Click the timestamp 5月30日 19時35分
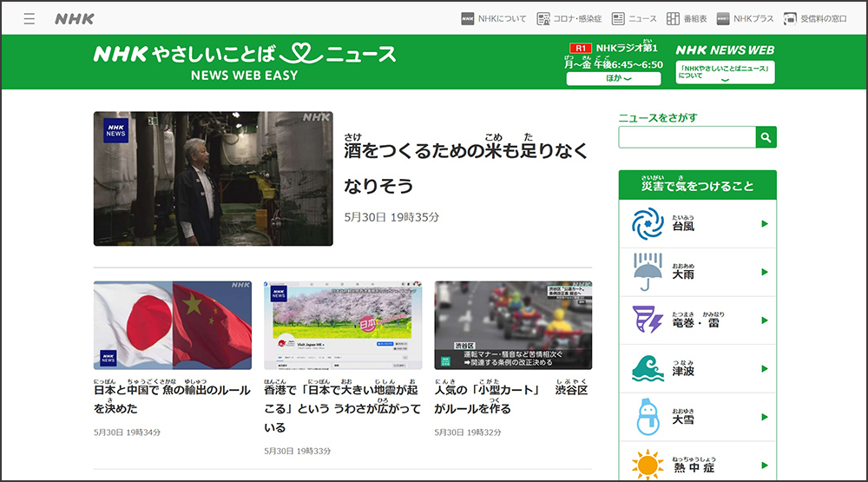Viewport: 868px width, 482px height. coord(391,217)
